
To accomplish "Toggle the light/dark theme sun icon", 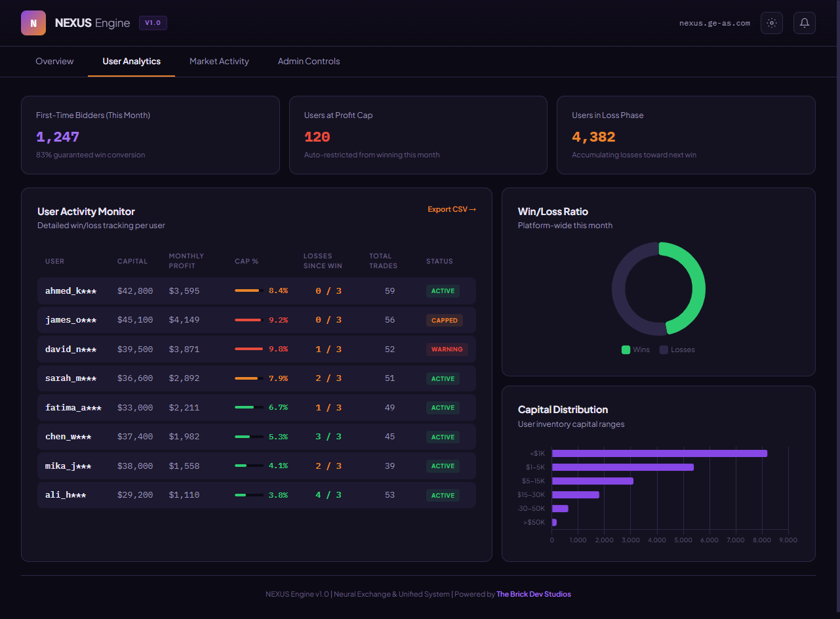I will [x=772, y=23].
